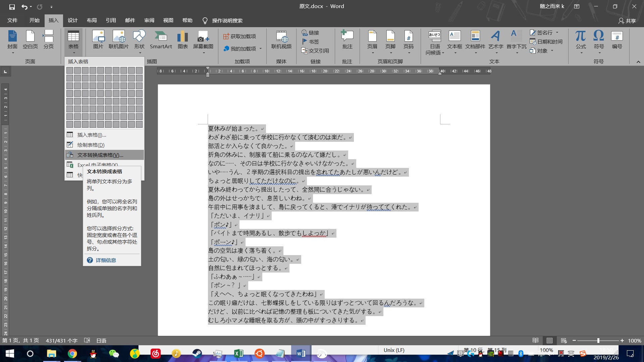Screen dimensions: 644x362
Task: Expand the Object (对象) dropdown arrow
Action: point(552,51)
